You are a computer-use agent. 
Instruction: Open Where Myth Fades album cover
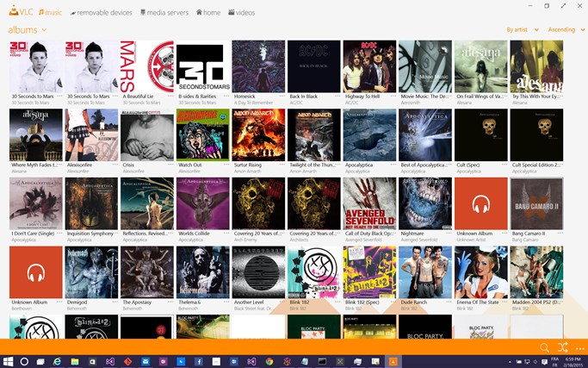pyautogui.click(x=36, y=134)
